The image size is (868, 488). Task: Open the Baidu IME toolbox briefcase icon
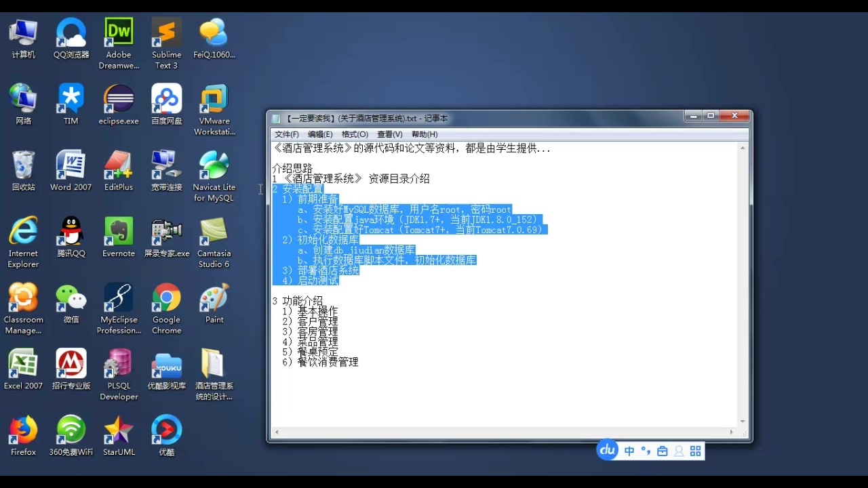[x=661, y=450]
